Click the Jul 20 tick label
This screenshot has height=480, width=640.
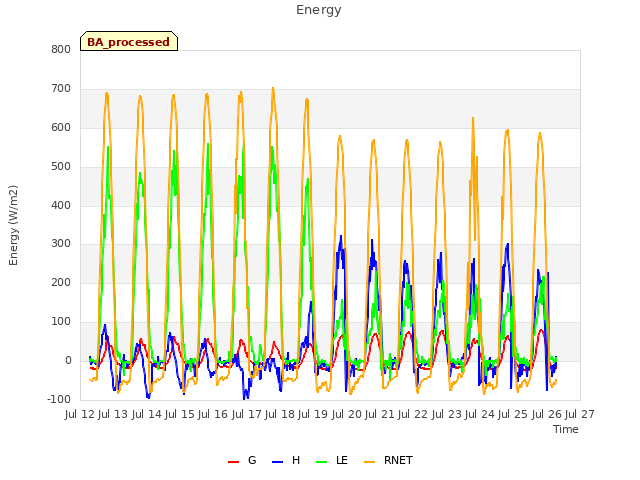pyautogui.click(x=347, y=414)
